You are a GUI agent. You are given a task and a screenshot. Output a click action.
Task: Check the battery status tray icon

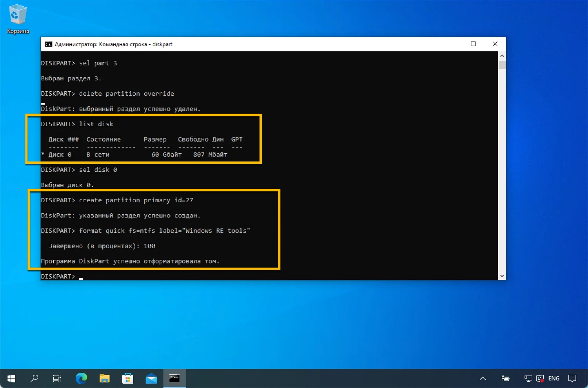coord(506,378)
